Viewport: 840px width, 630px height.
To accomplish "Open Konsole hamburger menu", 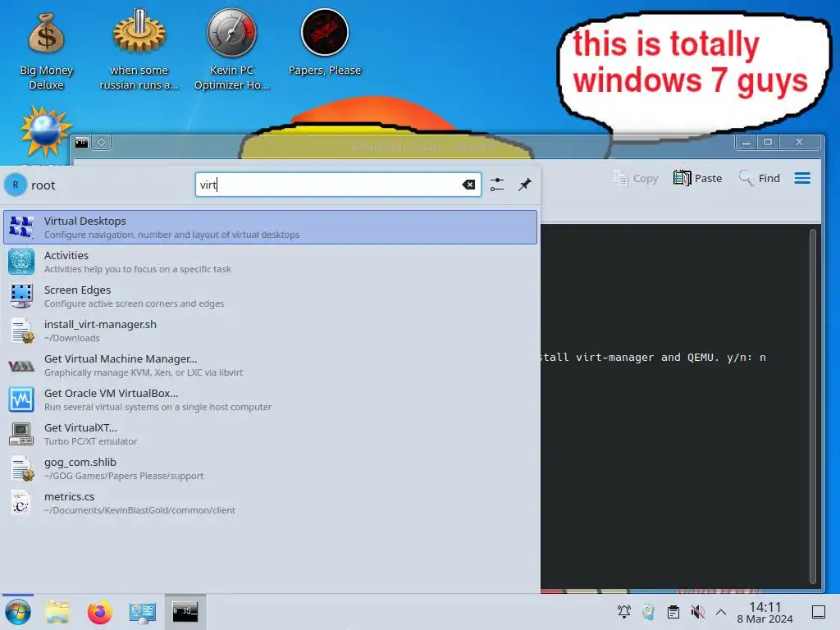I will (x=802, y=178).
